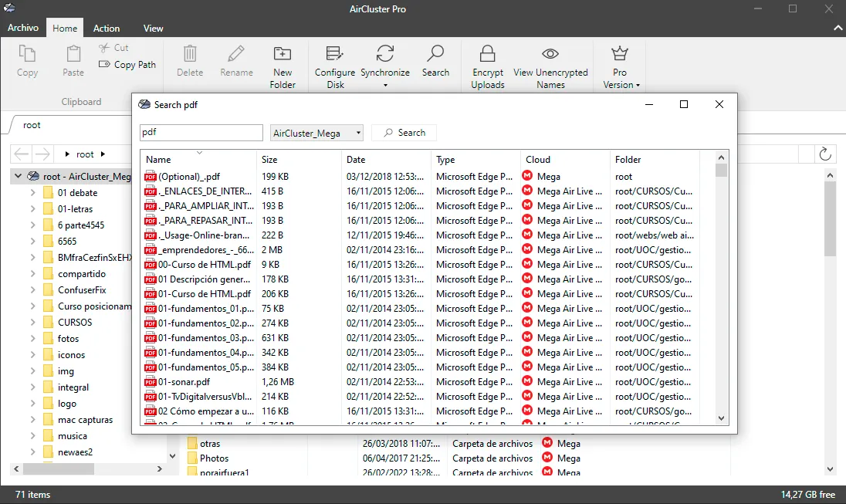Collapse the root - AirCluster_Mega tree node

(x=18, y=176)
